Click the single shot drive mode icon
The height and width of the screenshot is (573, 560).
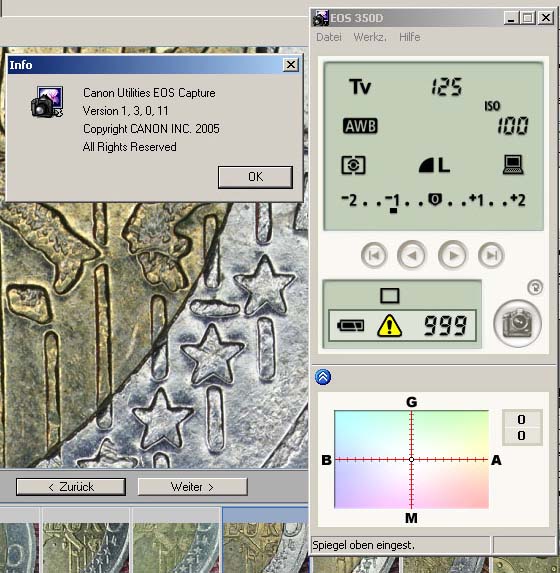(390, 296)
